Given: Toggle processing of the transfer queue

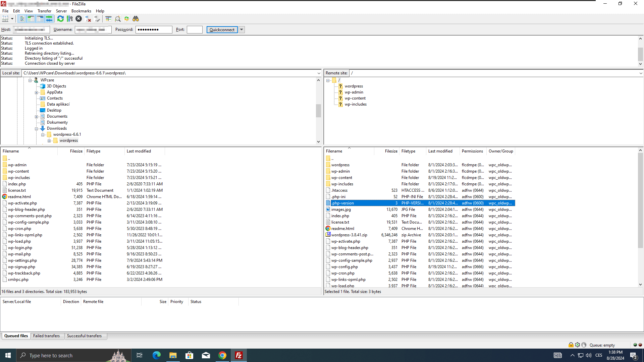Looking at the screenshot, I should click(69, 19).
